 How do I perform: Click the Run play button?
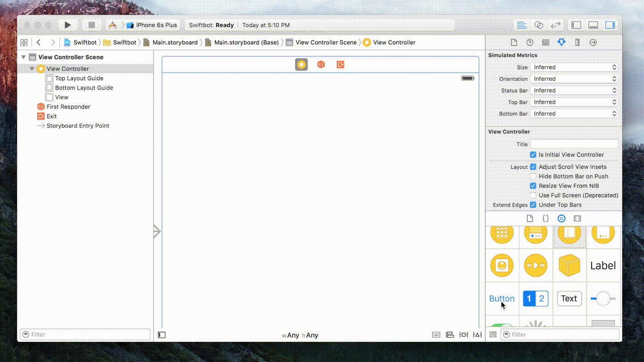coord(68,25)
